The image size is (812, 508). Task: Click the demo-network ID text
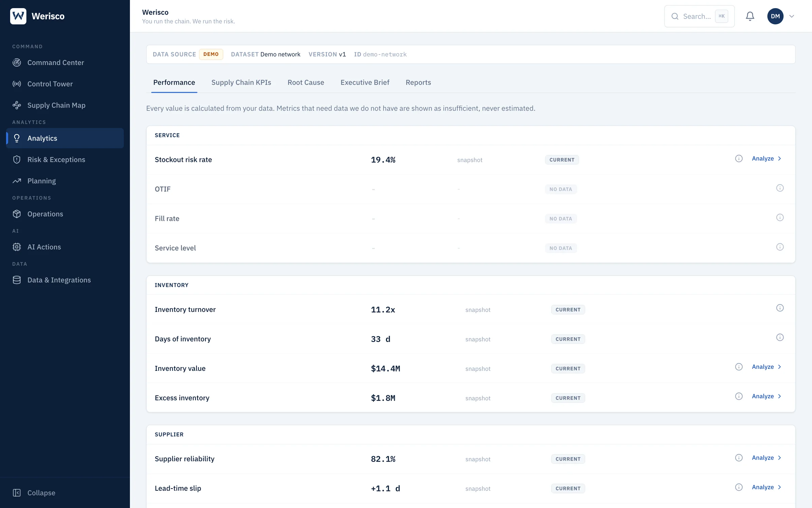click(385, 54)
